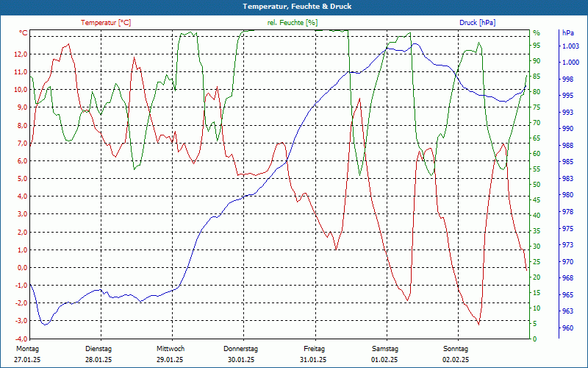Screen dimensions: 588x368
Task: Click the "Mittwoch" day label
Action: click(171, 349)
